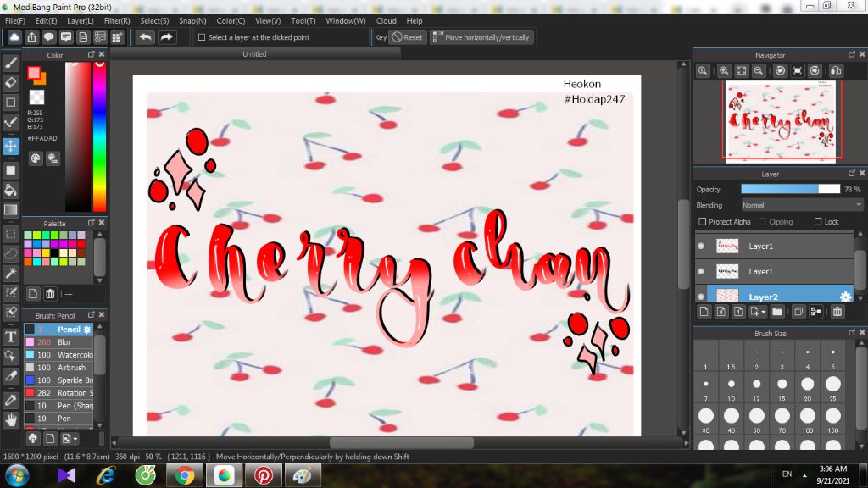The width and height of the screenshot is (868, 488).
Task: Click the black swatch in Palette
Action: pos(54,252)
